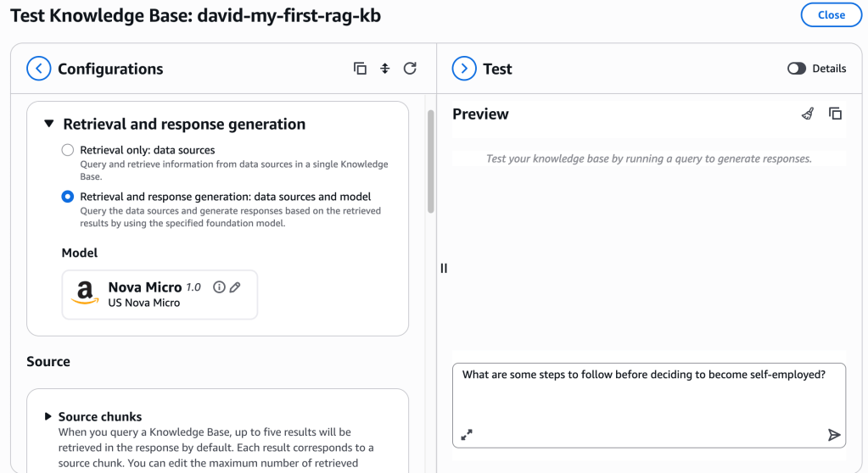Image resolution: width=868 pixels, height=473 pixels.
Task: Toggle the Details switch on
Action: (x=797, y=69)
